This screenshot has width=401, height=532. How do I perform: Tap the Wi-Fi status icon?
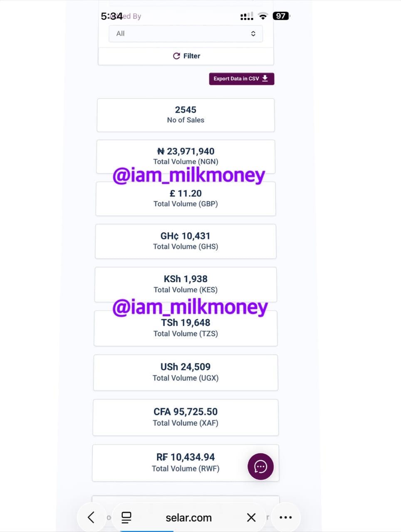(x=262, y=16)
